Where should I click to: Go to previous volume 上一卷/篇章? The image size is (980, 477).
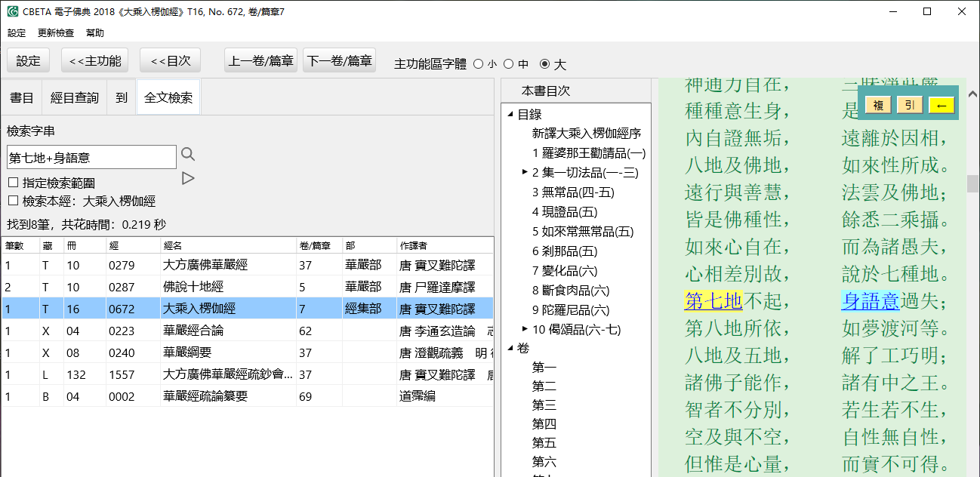click(x=260, y=61)
